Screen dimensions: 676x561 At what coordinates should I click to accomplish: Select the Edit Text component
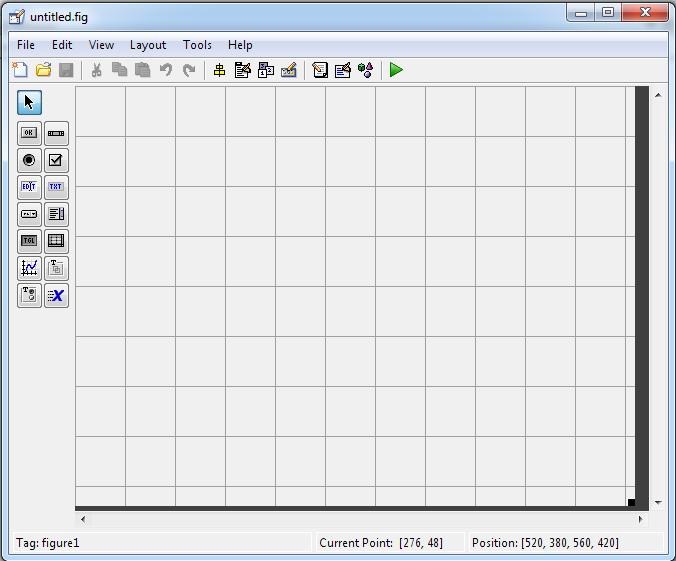click(x=29, y=187)
